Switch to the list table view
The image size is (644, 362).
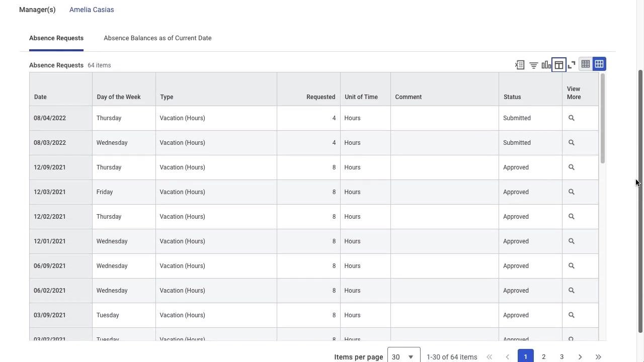click(x=586, y=64)
